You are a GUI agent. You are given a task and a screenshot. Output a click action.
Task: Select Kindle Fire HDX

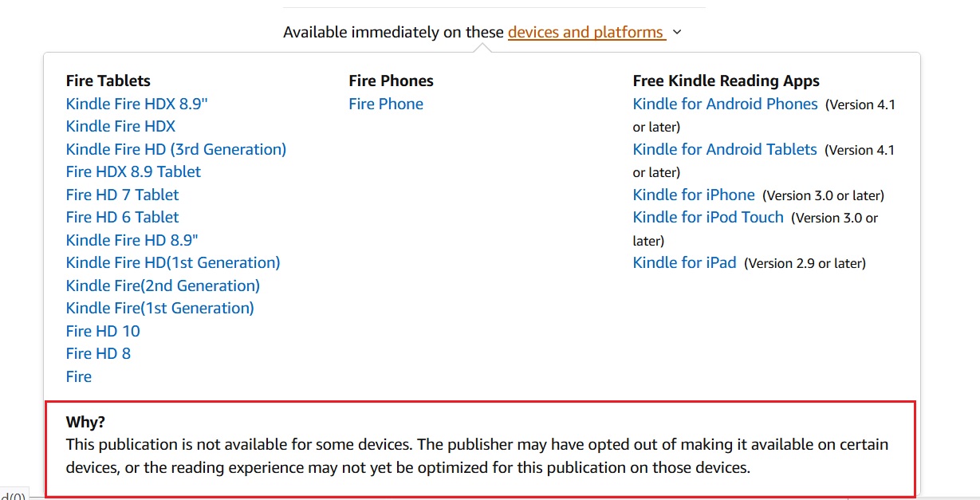click(120, 126)
